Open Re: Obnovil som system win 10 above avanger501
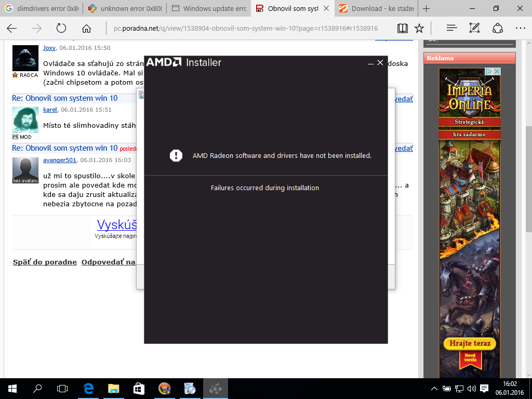The width and height of the screenshot is (532, 399). point(65,148)
